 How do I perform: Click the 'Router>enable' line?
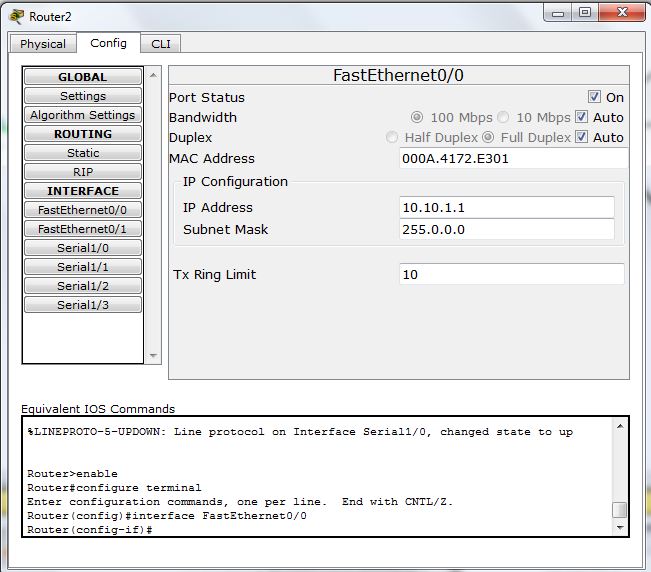tap(72, 474)
